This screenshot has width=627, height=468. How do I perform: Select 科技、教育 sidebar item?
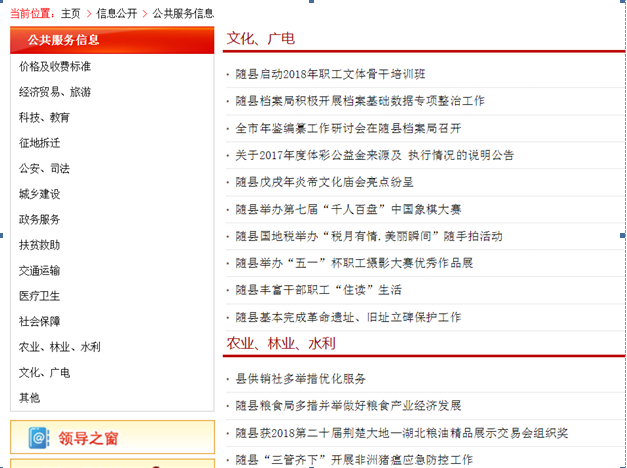tap(44, 117)
